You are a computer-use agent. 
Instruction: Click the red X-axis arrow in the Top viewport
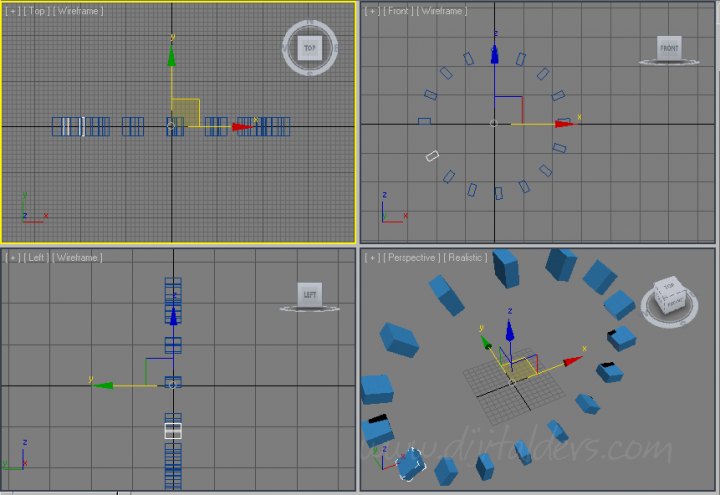[x=241, y=127]
